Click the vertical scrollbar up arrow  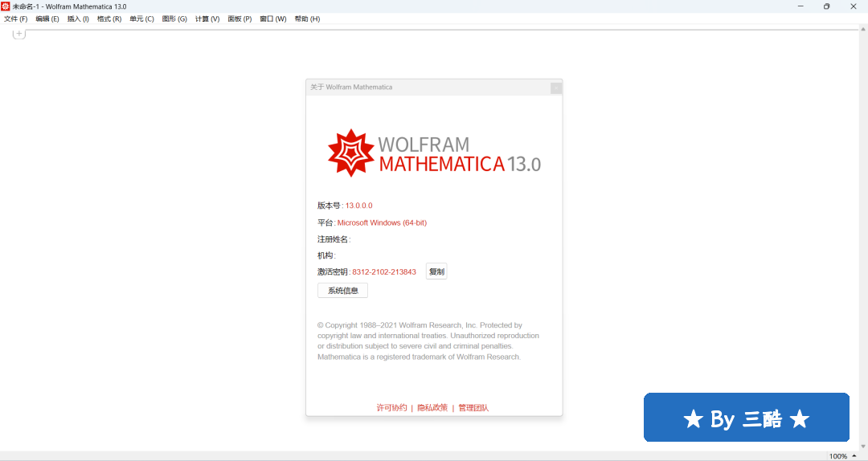pyautogui.click(x=863, y=30)
